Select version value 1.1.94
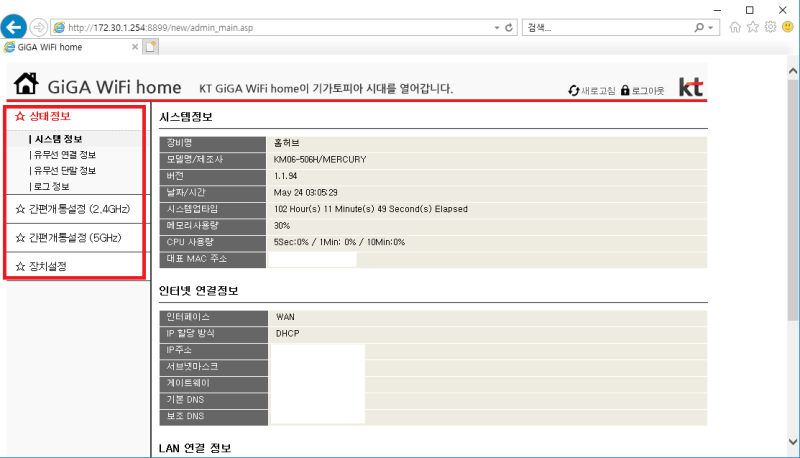This screenshot has width=800, height=458. pos(285,176)
